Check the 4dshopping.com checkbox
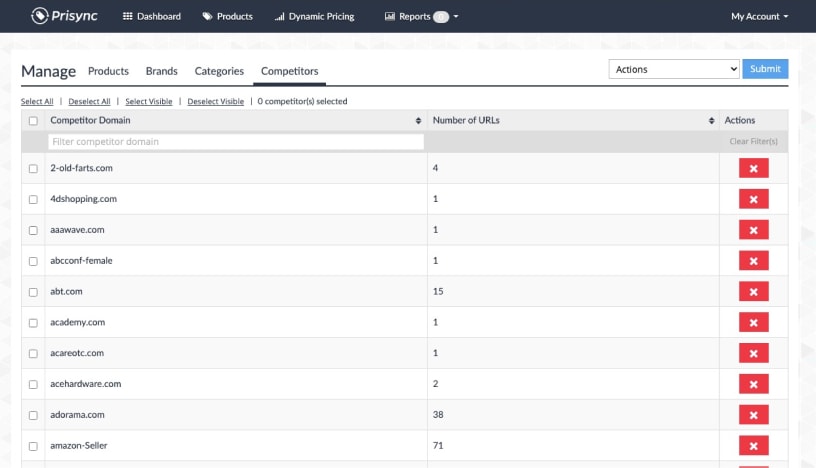This screenshot has width=816, height=468. pyautogui.click(x=33, y=199)
